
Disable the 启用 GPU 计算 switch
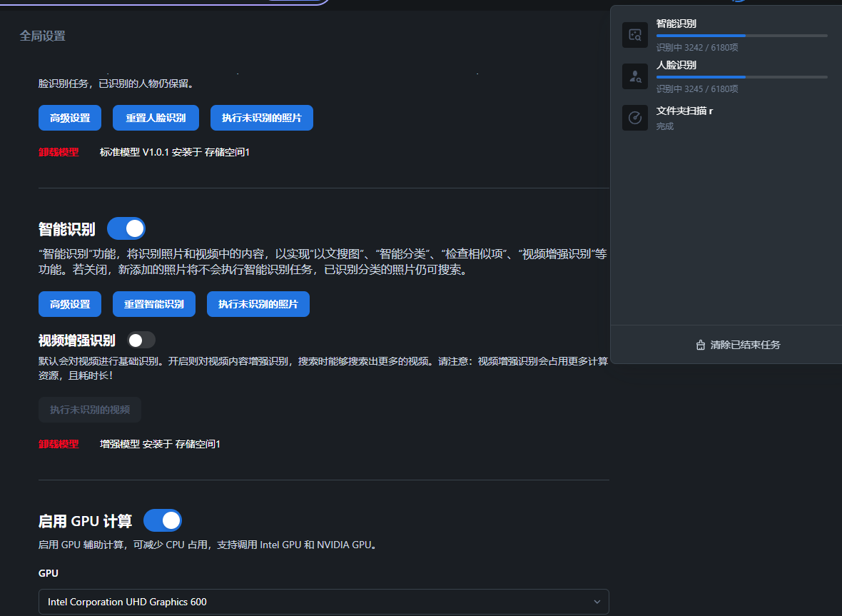(163, 520)
